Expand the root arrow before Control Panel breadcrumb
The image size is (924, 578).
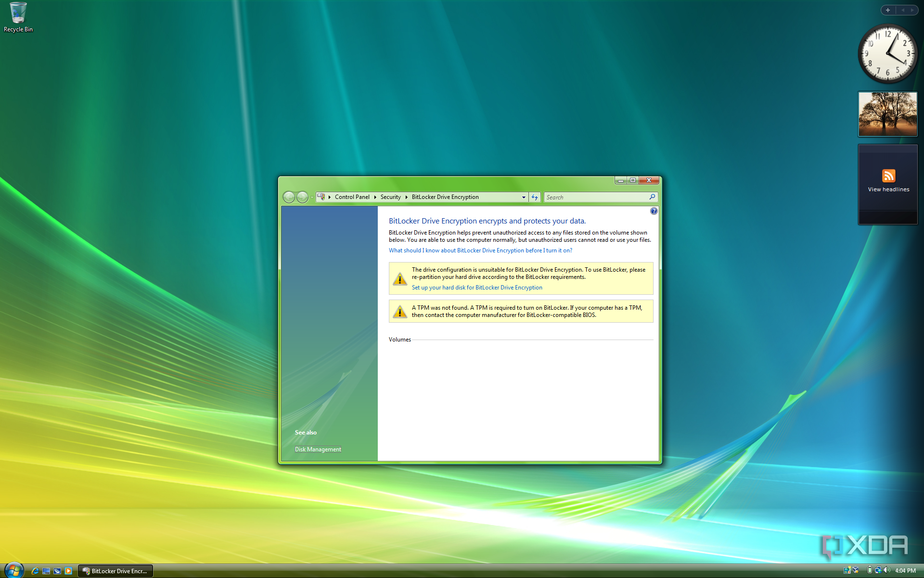tap(330, 197)
